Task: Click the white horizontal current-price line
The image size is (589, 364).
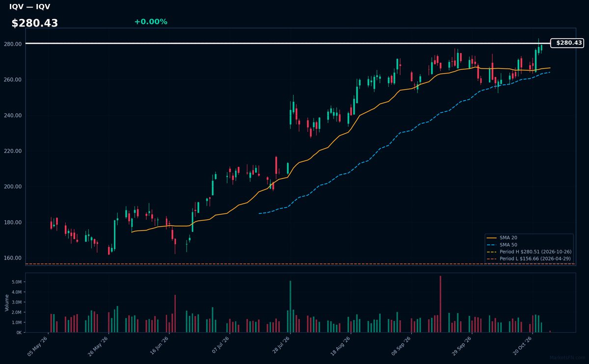Action: point(288,43)
